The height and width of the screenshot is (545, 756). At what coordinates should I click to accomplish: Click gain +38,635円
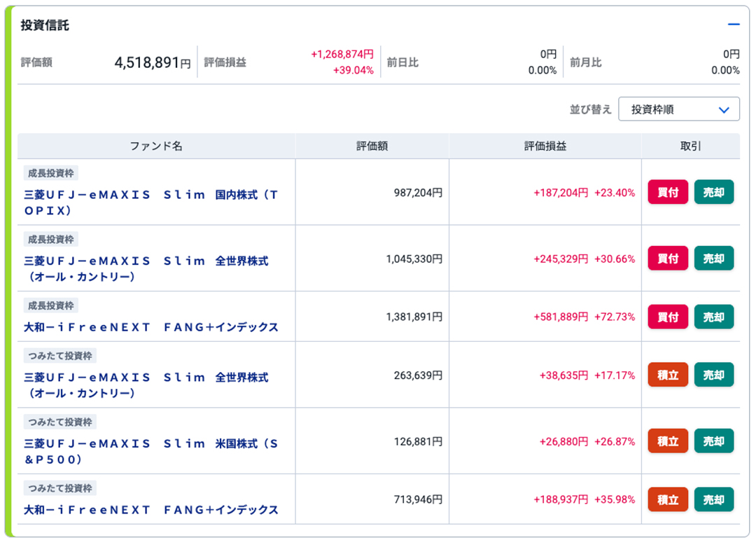[x=563, y=375]
